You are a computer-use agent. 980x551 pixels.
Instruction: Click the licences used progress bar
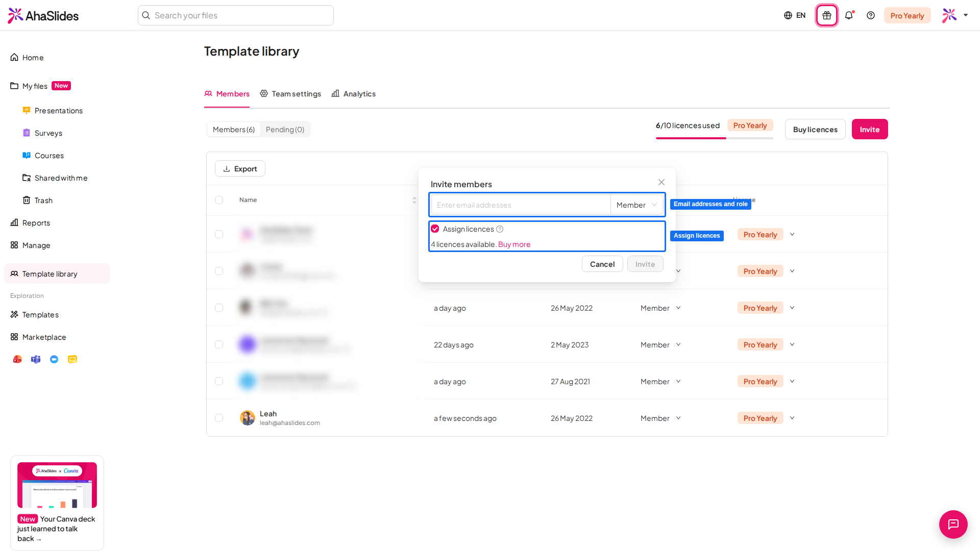coord(715,138)
